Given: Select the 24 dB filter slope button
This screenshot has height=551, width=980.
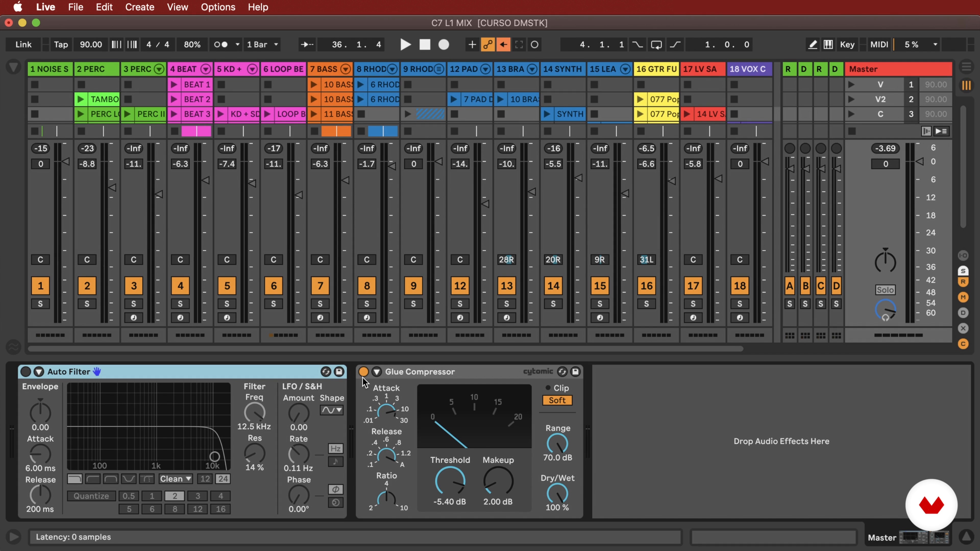Looking at the screenshot, I should click(x=223, y=479).
